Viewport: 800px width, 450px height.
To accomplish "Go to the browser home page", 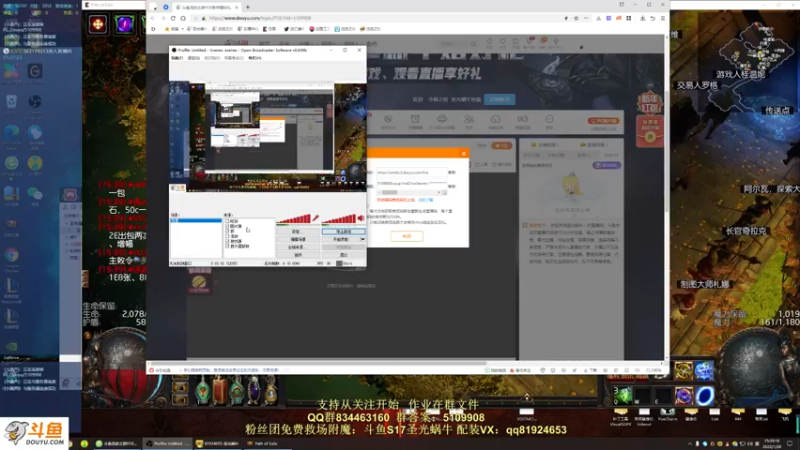I will coord(183,18).
